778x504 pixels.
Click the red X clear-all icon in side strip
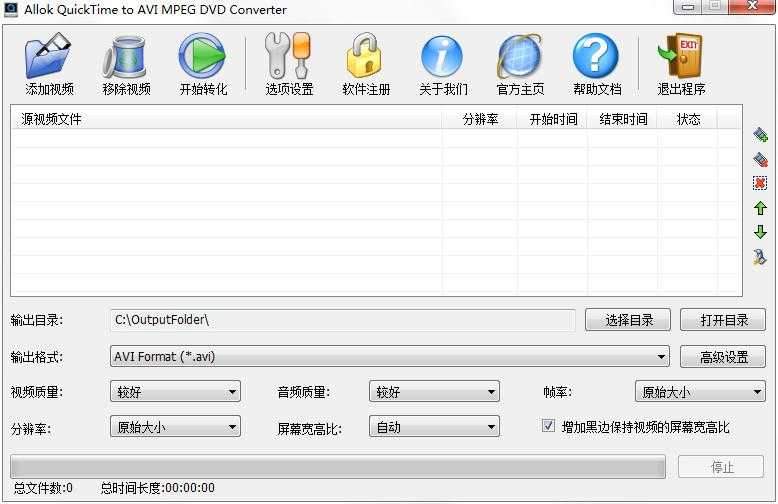coord(760,183)
